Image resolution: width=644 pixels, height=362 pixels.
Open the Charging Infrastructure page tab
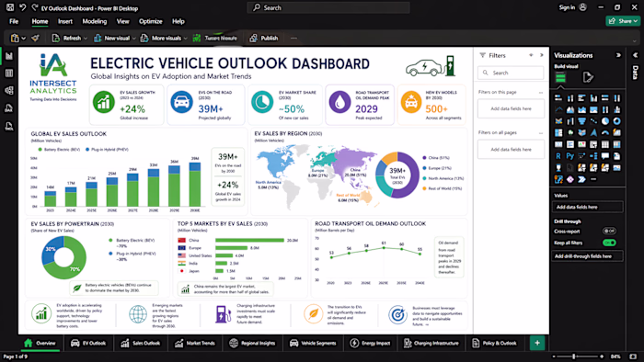(431, 343)
